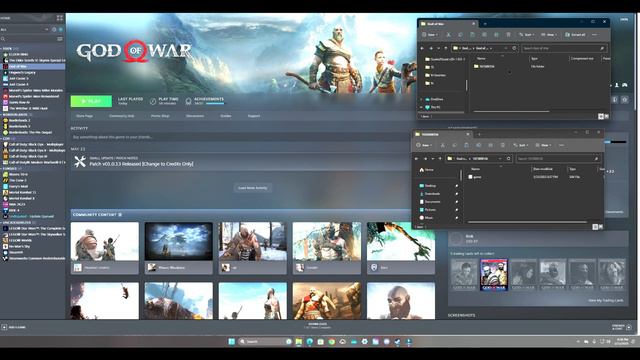Viewport: 640px width, 360px height.
Task: Open the Support tab
Action: point(253,116)
